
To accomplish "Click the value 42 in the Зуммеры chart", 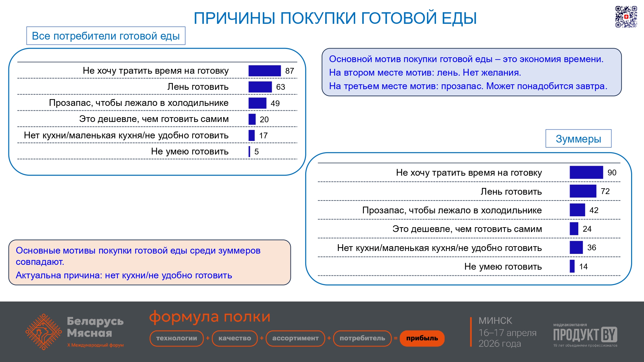I will point(594,210).
